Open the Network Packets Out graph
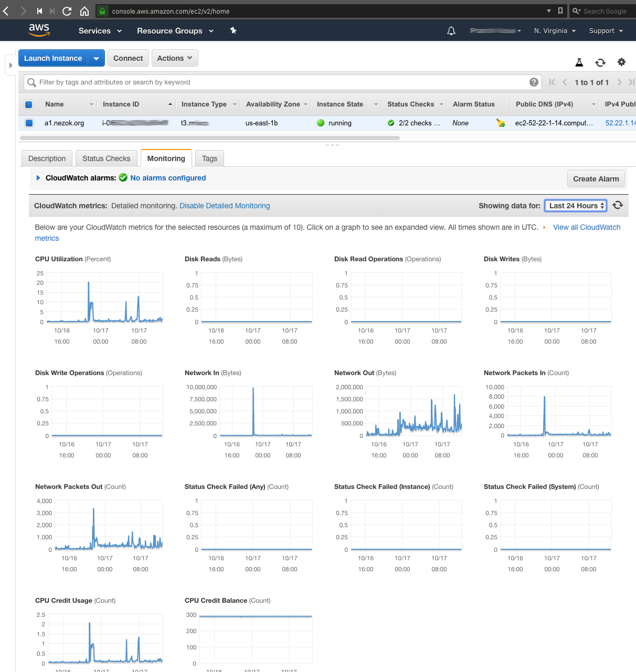The height and width of the screenshot is (672, 636). click(109, 525)
